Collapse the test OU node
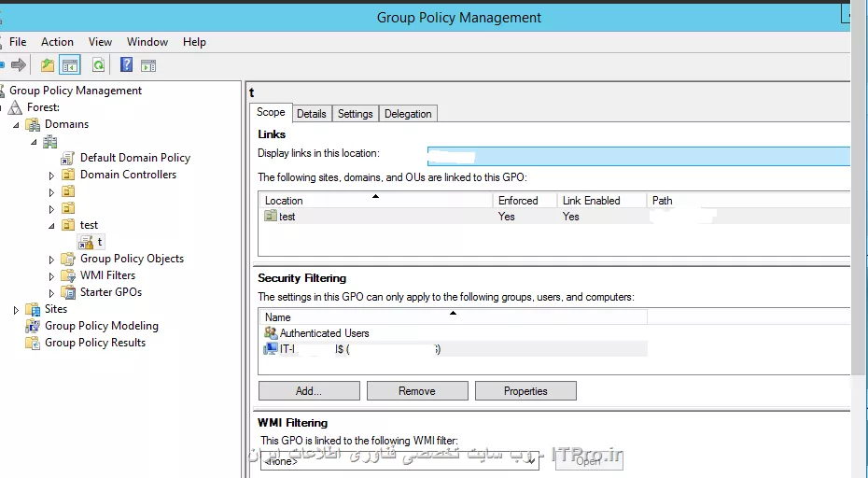868x478 pixels. tap(51, 226)
